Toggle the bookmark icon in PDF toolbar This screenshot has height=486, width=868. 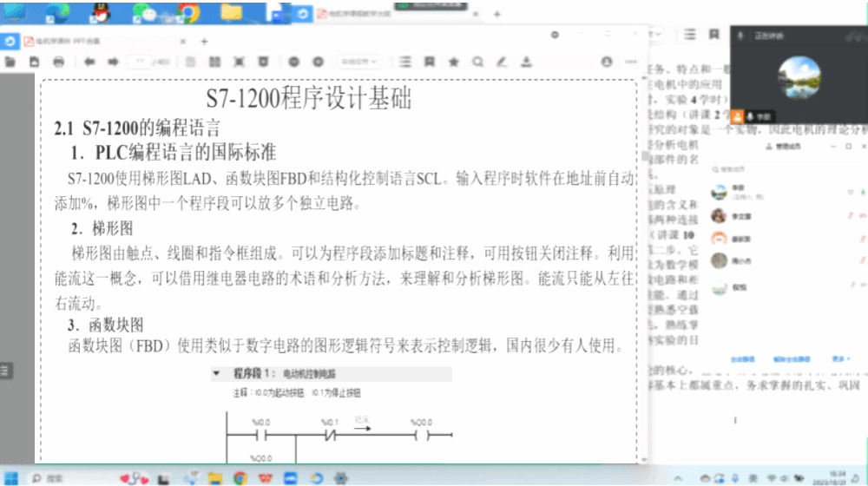tap(429, 62)
